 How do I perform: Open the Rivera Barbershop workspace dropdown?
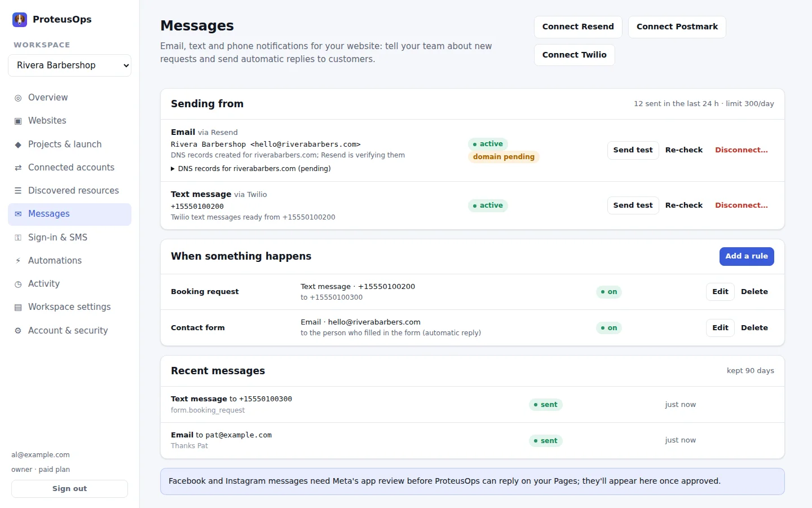70,65
